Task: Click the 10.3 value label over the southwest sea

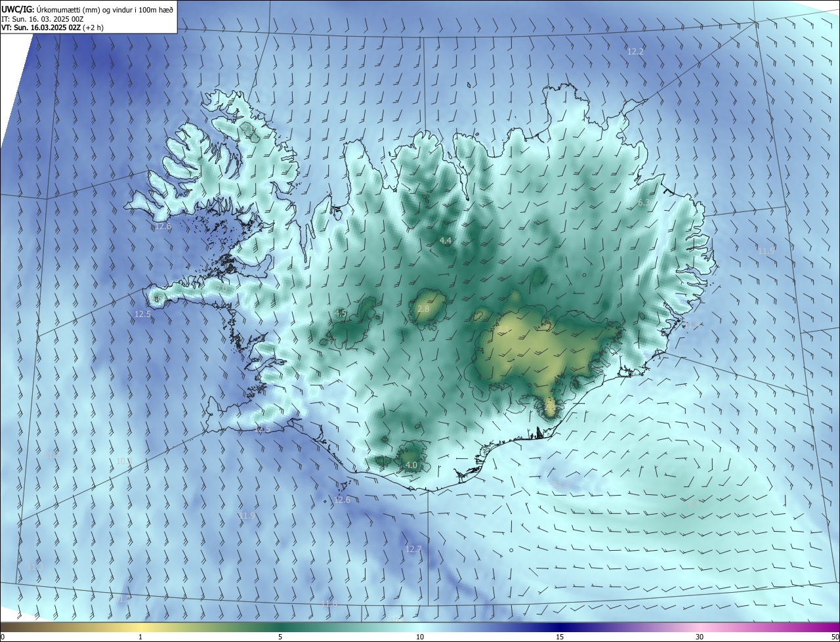Action: point(123,462)
